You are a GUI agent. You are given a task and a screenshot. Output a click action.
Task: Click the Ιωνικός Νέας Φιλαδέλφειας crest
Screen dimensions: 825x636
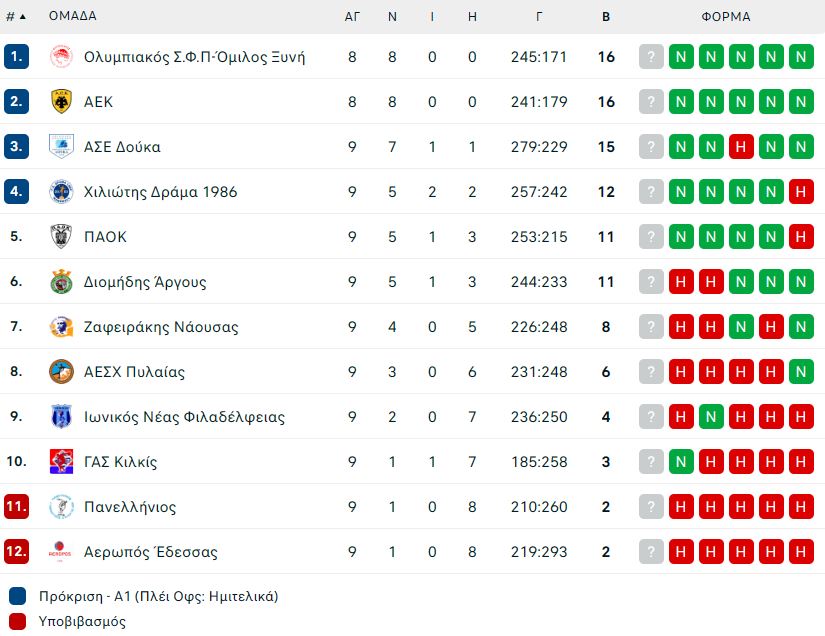coord(61,416)
